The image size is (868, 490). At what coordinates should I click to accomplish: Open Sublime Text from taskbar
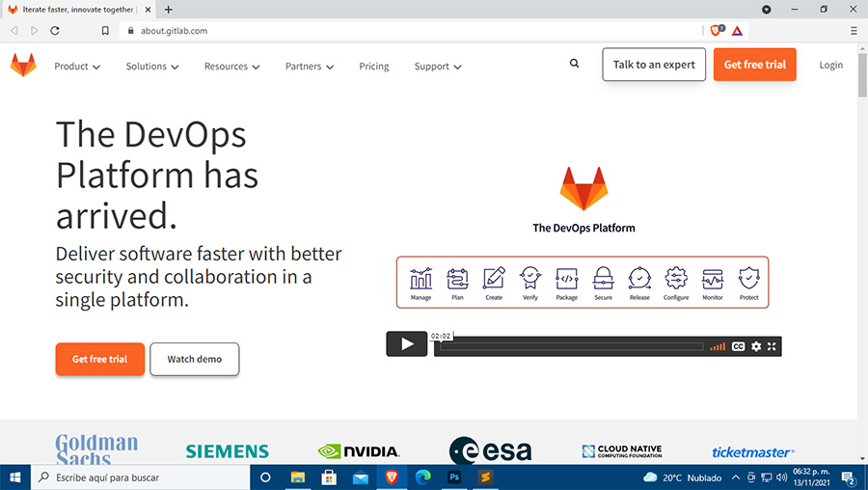[x=485, y=477]
